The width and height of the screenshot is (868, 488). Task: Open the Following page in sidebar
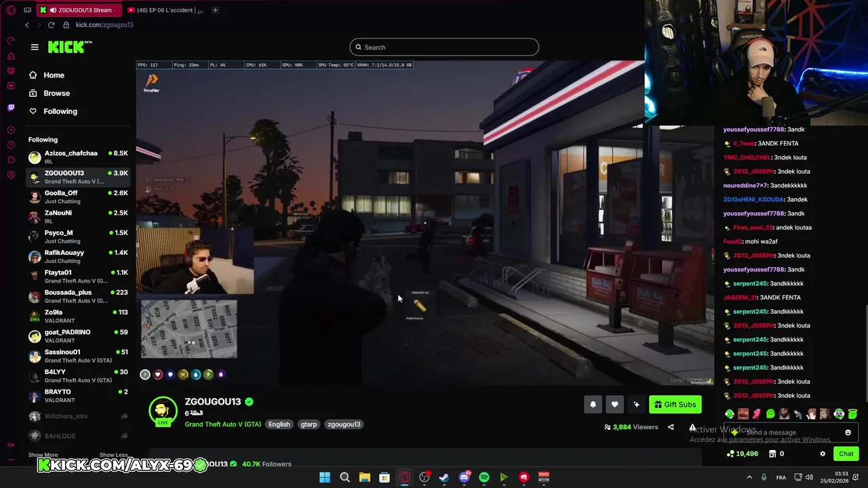(53, 111)
